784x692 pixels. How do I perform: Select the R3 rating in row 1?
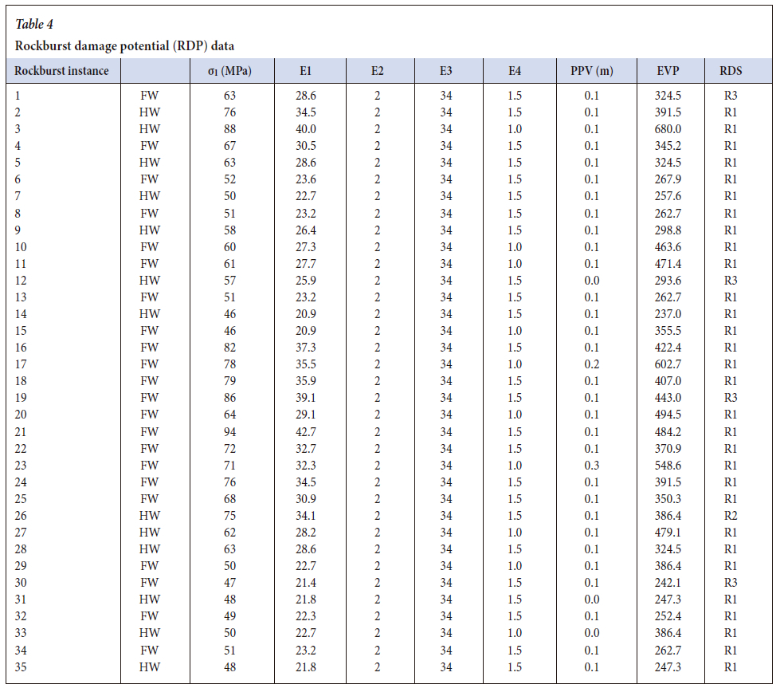(x=731, y=96)
